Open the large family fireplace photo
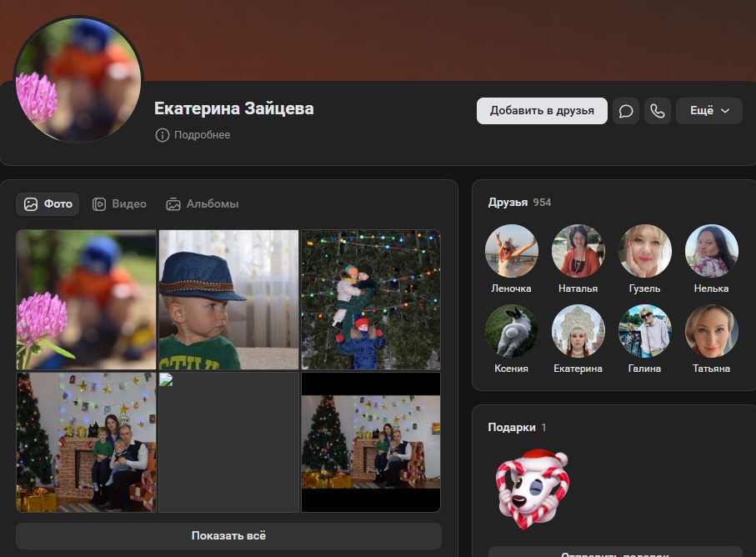The height and width of the screenshot is (557, 756). coord(87,442)
